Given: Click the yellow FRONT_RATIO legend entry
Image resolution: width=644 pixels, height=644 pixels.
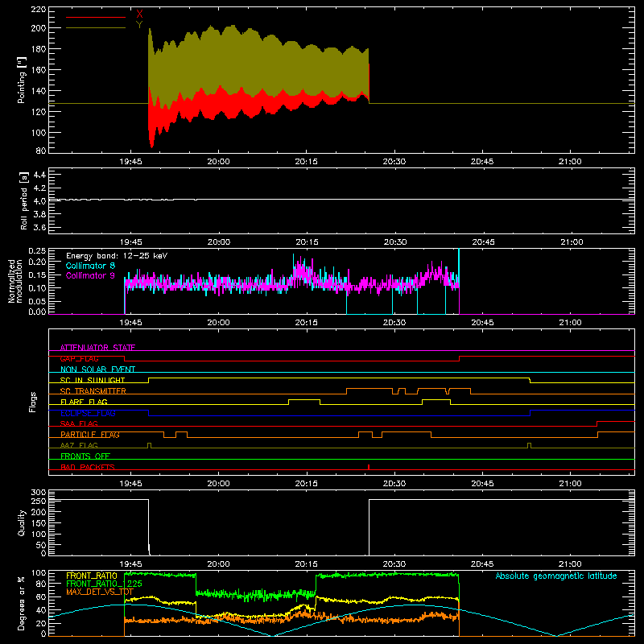Looking at the screenshot, I should click(92, 576).
